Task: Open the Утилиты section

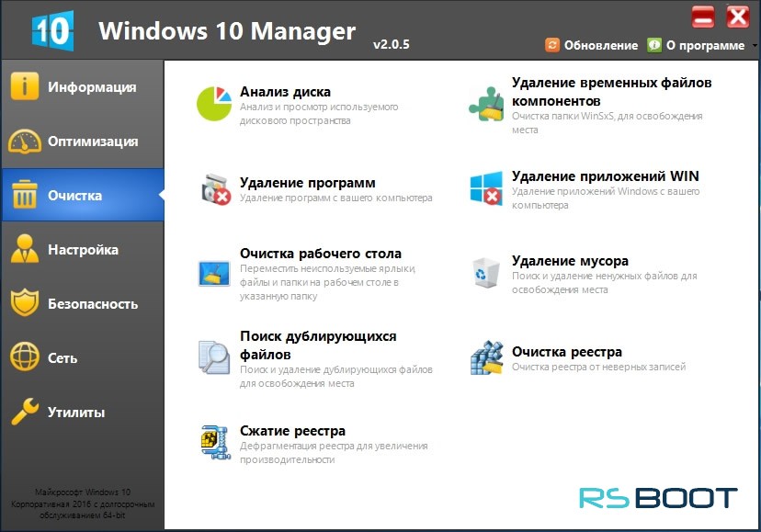Action: coord(76,413)
